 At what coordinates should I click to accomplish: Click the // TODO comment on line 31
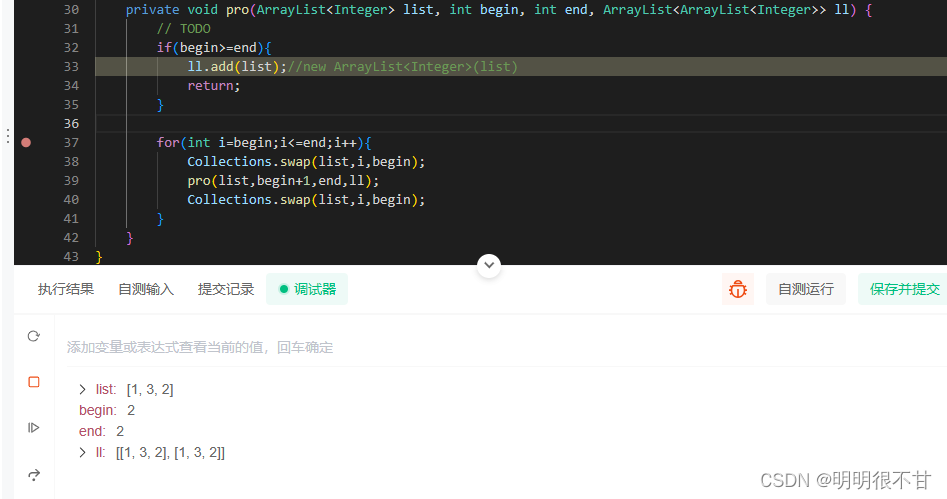184,28
